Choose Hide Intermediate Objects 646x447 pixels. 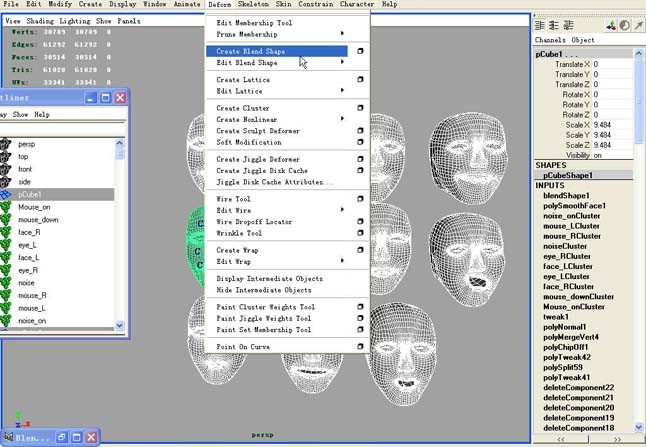(264, 290)
